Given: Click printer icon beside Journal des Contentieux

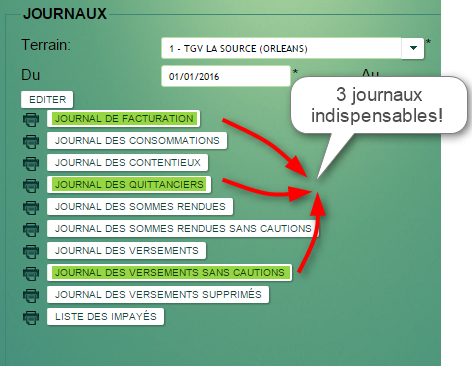Looking at the screenshot, I should point(31,163).
